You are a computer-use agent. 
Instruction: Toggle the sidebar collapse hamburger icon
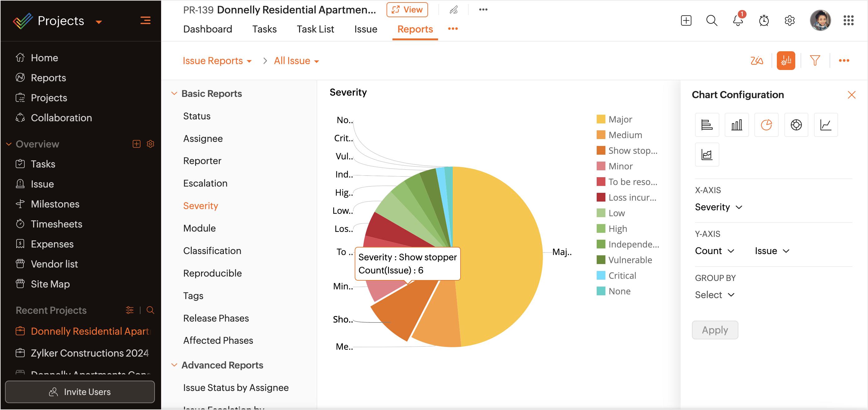click(145, 20)
